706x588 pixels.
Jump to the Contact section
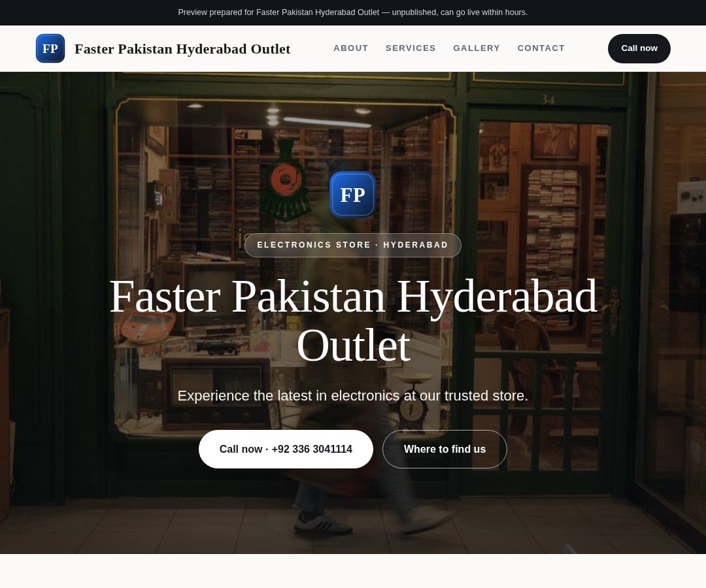[541, 48]
